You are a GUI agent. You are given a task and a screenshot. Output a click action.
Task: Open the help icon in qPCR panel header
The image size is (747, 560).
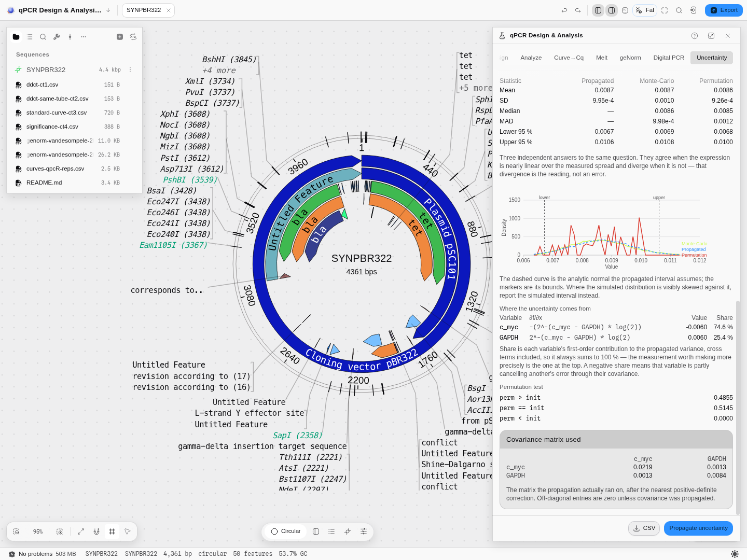[695, 36]
